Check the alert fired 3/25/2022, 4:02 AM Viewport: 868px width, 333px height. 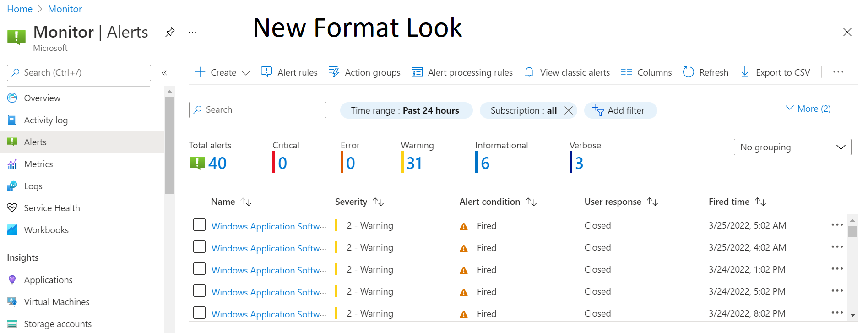pyautogui.click(x=199, y=247)
